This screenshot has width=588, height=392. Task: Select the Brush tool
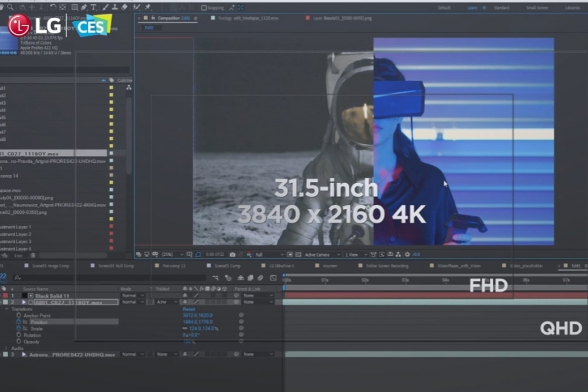106,7
